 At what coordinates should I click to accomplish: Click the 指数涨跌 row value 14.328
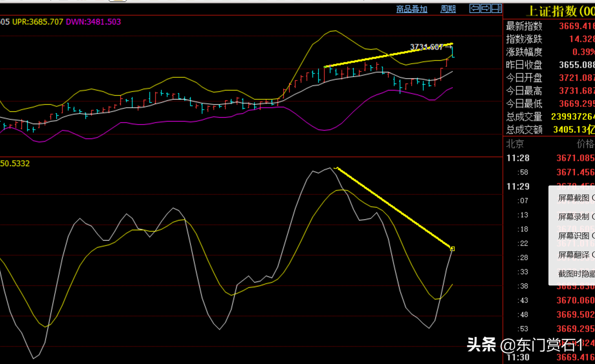click(582, 39)
